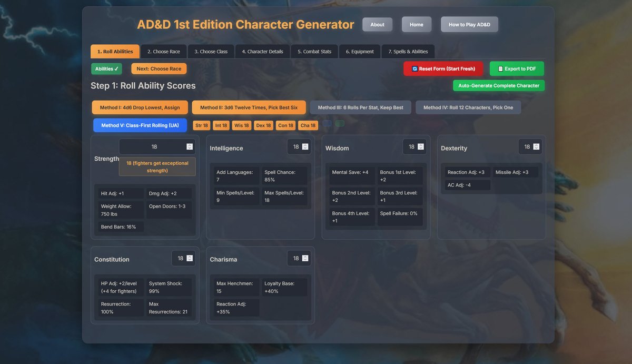Switch to the 2. Choose Race tab
The image size is (632, 364).
163,52
